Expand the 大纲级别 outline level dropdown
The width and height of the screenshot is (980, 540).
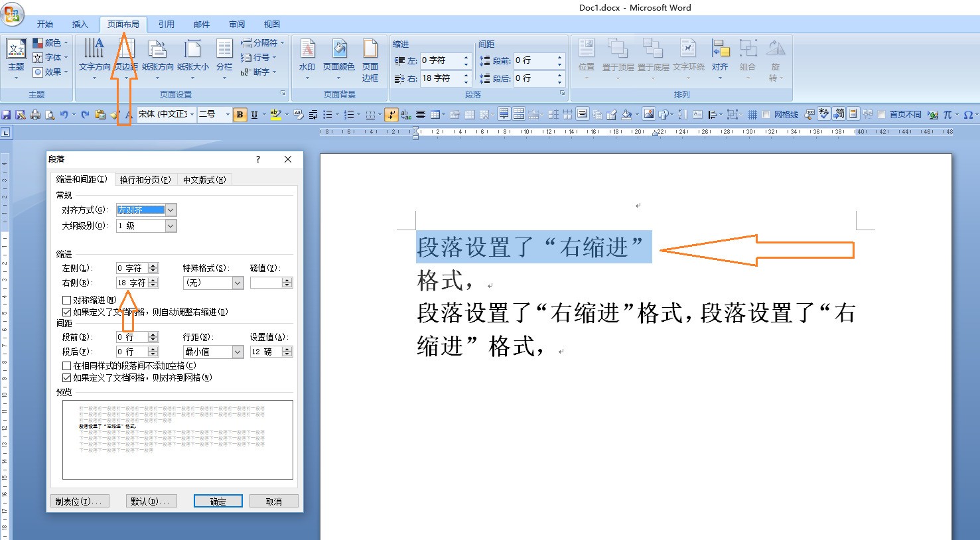coord(171,226)
